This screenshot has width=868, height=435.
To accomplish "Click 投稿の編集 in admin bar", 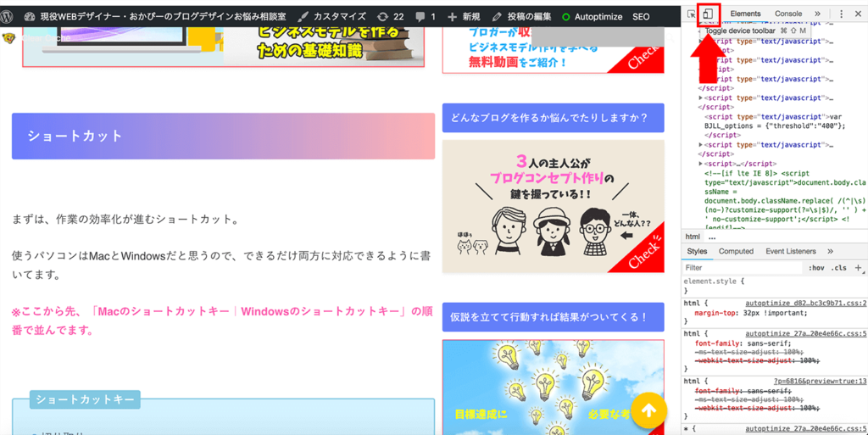I will [521, 17].
